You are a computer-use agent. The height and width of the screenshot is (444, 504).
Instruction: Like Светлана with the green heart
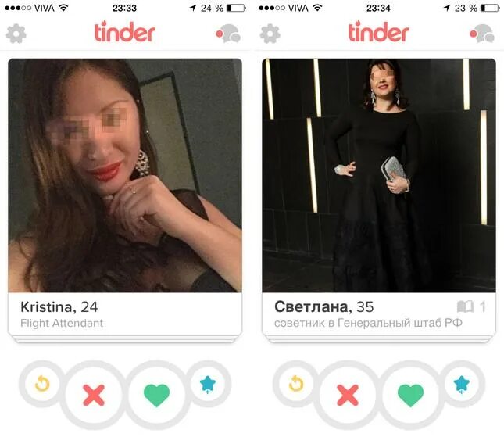(410, 395)
